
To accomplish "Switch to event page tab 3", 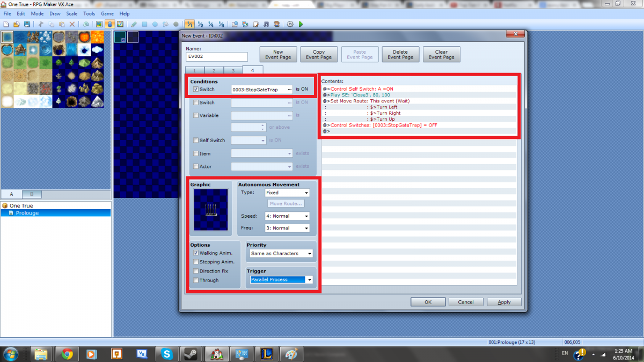I will (232, 70).
